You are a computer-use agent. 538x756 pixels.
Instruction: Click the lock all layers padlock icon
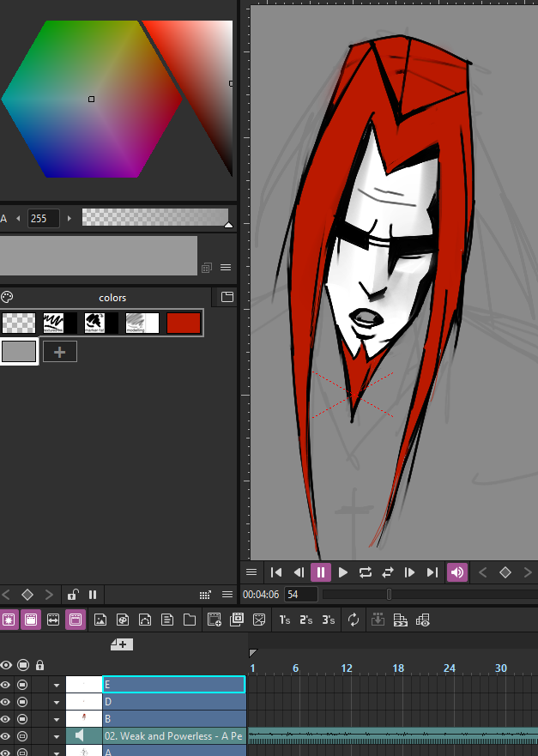[40, 665]
